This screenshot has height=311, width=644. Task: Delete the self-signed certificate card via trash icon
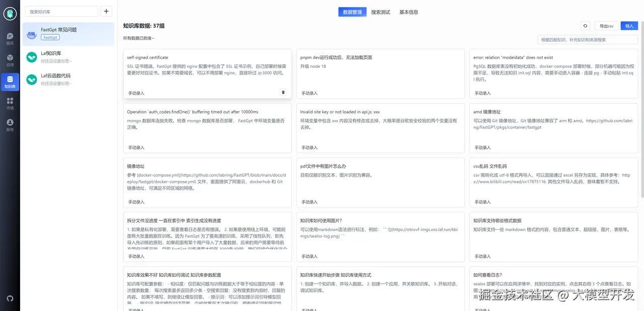[x=283, y=92]
